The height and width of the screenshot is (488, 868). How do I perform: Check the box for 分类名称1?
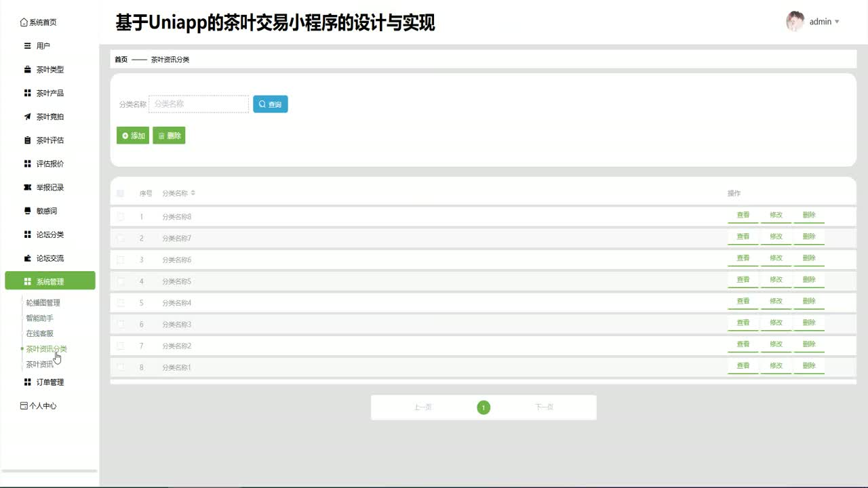[x=121, y=367]
